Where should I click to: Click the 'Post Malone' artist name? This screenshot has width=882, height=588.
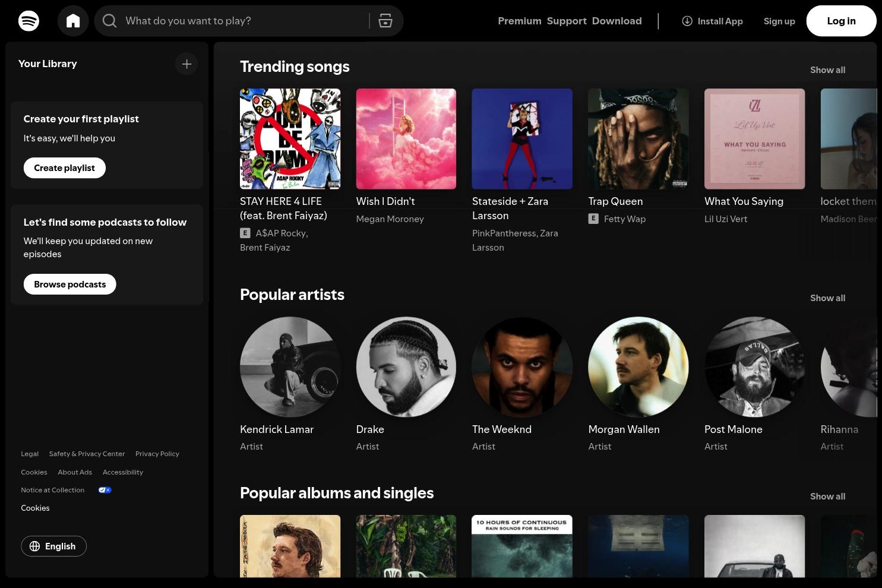(734, 429)
